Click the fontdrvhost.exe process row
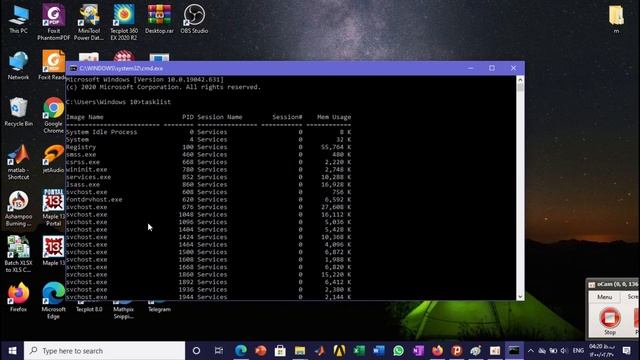The width and height of the screenshot is (640, 360). click(x=208, y=200)
